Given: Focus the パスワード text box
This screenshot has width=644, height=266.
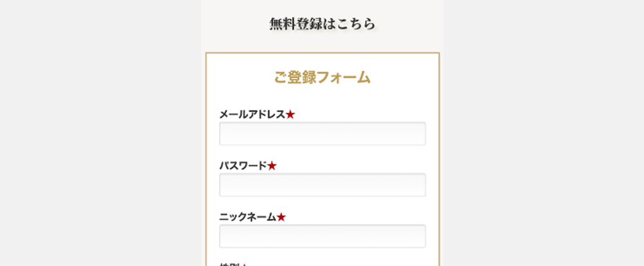Looking at the screenshot, I should (x=322, y=185).
